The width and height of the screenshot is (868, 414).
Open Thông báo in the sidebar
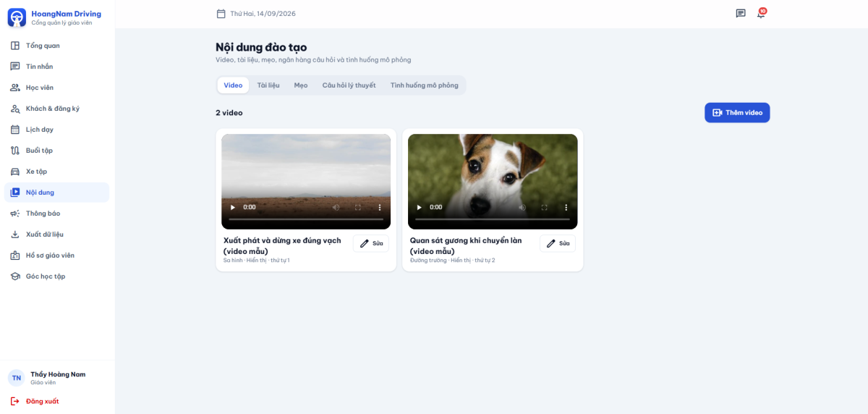57,214
